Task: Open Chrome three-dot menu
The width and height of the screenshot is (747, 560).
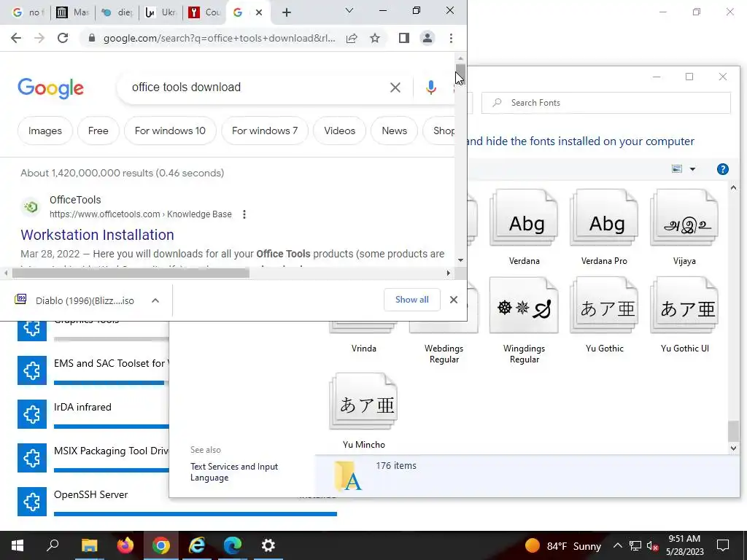Action: pos(451,38)
